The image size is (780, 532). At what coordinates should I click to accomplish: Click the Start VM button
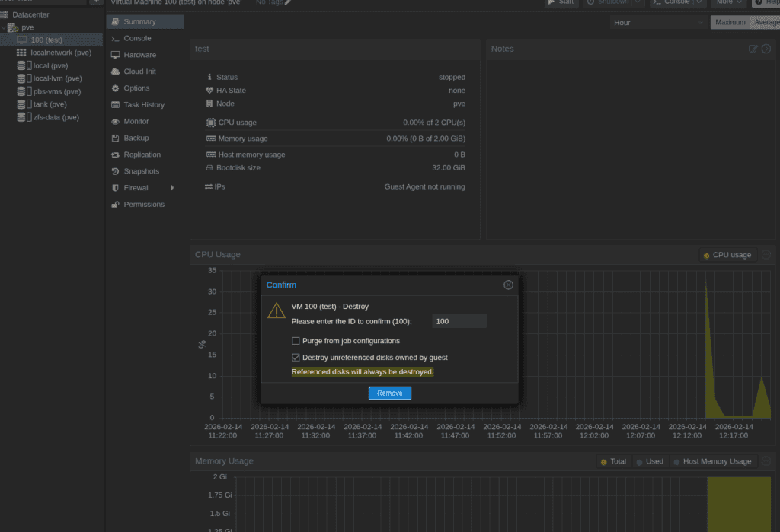click(561, 2)
